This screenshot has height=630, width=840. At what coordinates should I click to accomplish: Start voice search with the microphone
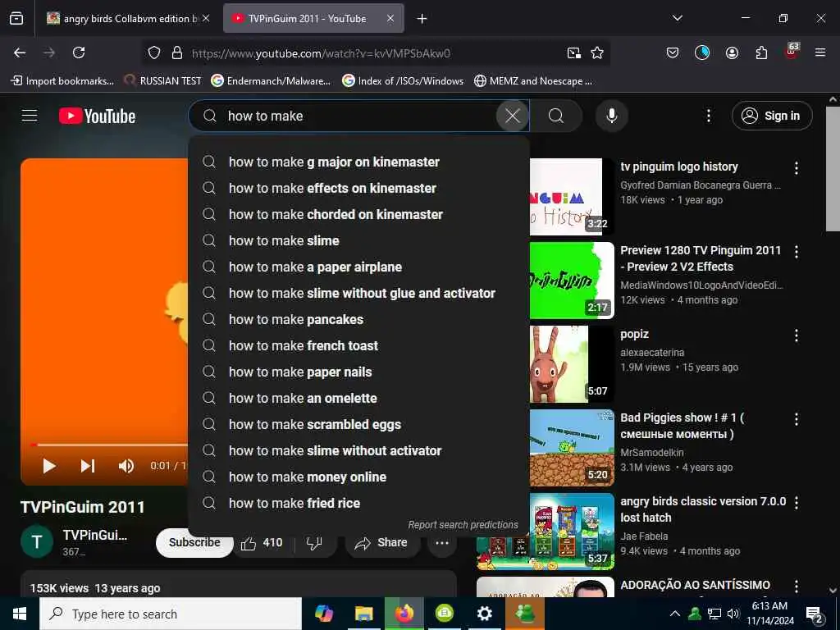click(611, 116)
